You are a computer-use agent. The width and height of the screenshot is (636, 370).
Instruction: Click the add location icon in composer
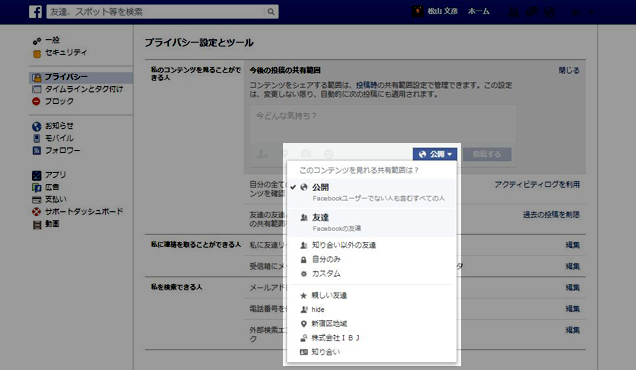click(x=285, y=154)
